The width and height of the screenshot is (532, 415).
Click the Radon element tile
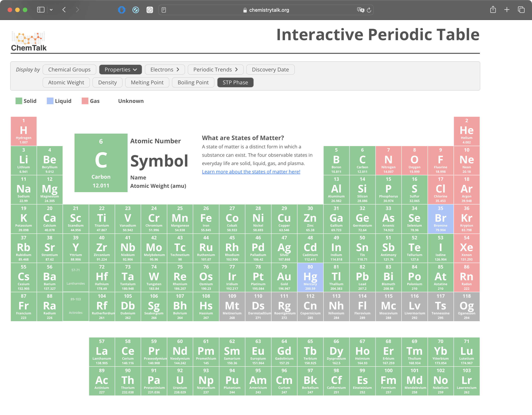tap(466, 277)
